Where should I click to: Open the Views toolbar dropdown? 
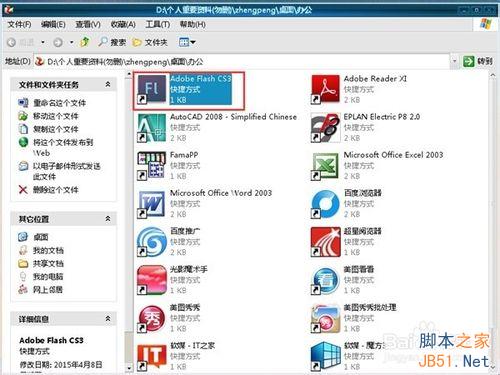tap(187, 42)
